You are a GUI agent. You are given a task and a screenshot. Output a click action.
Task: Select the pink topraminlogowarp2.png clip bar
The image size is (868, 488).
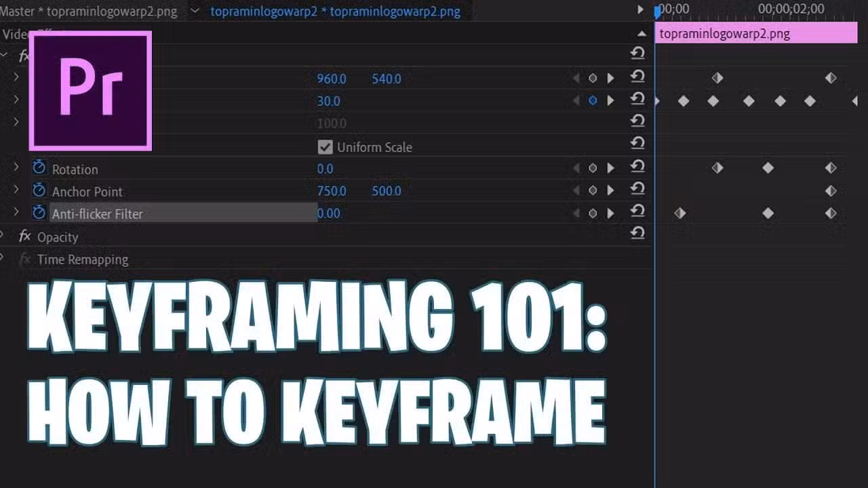756,33
